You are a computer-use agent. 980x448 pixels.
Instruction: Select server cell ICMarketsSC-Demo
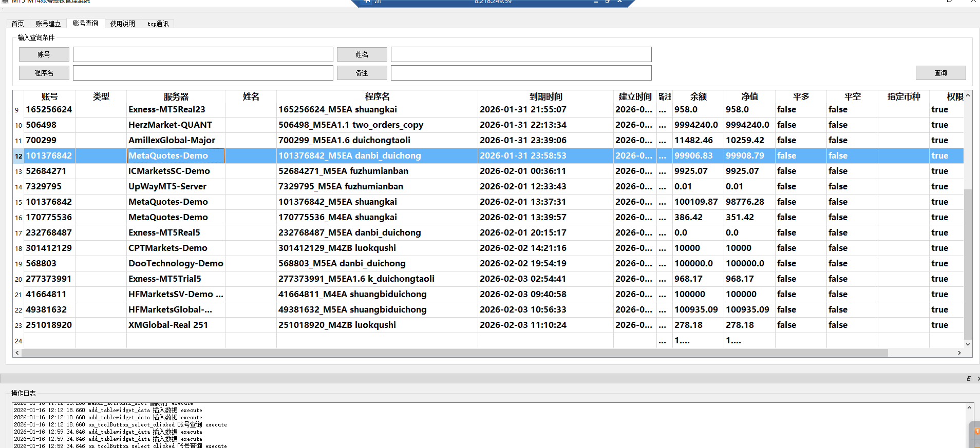176,171
